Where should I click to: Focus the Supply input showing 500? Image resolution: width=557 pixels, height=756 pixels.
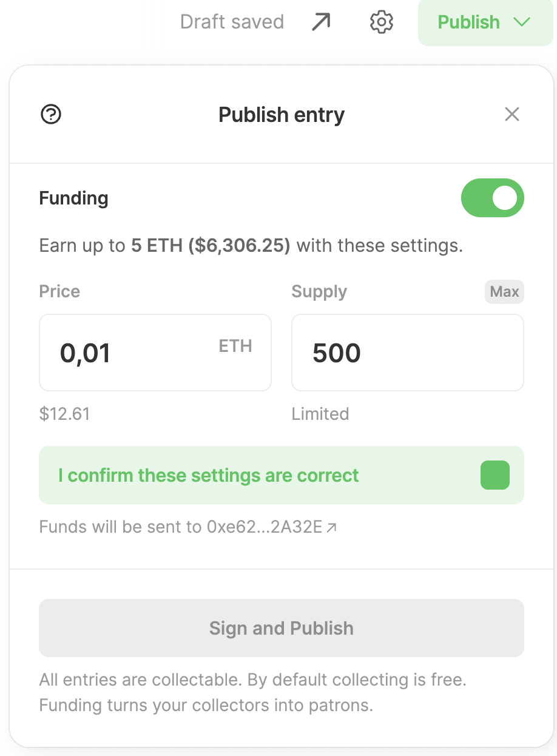click(408, 353)
